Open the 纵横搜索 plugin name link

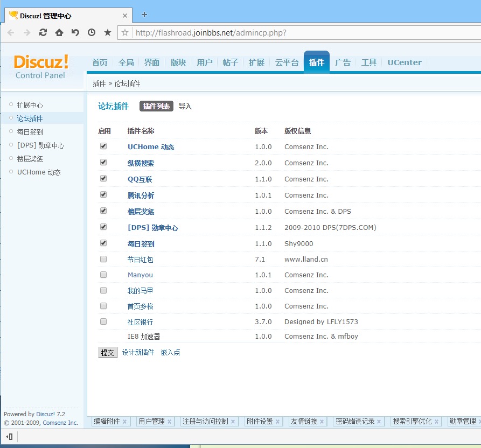pos(141,163)
